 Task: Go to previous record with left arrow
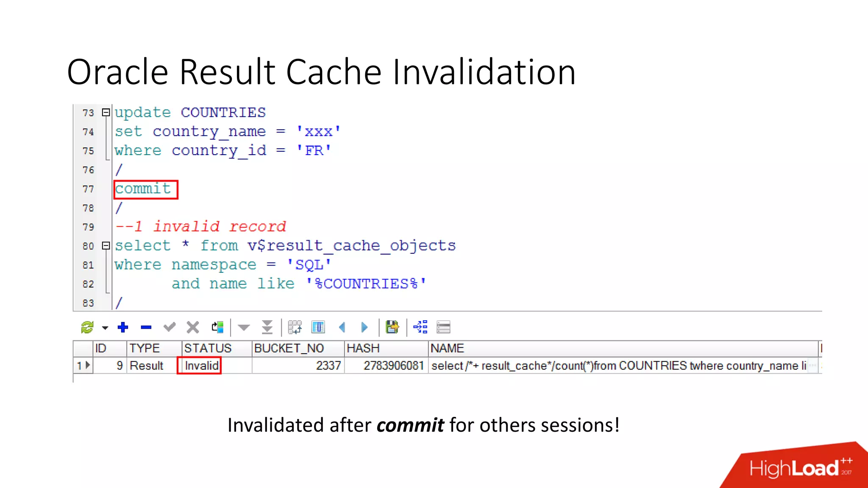coord(342,327)
